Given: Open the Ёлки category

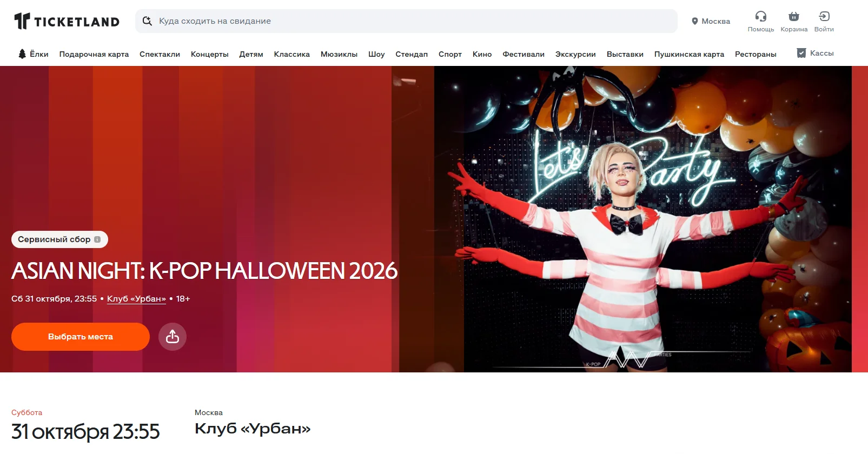Looking at the screenshot, I should click(x=34, y=54).
